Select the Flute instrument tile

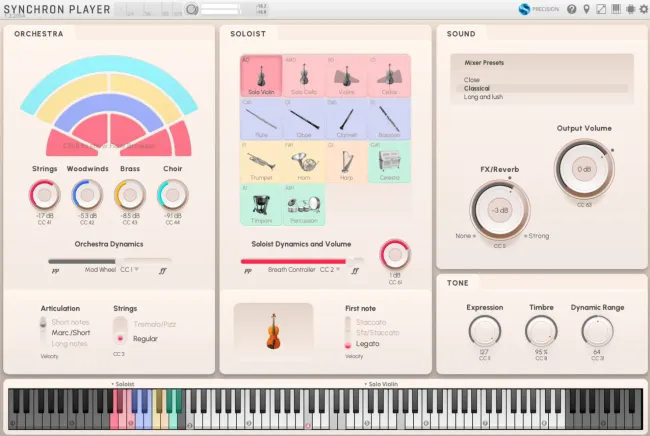point(261,119)
